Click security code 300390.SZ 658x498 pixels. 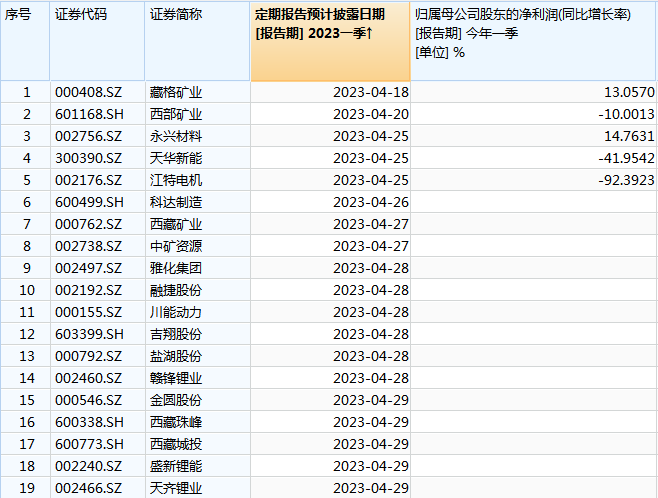(x=89, y=158)
